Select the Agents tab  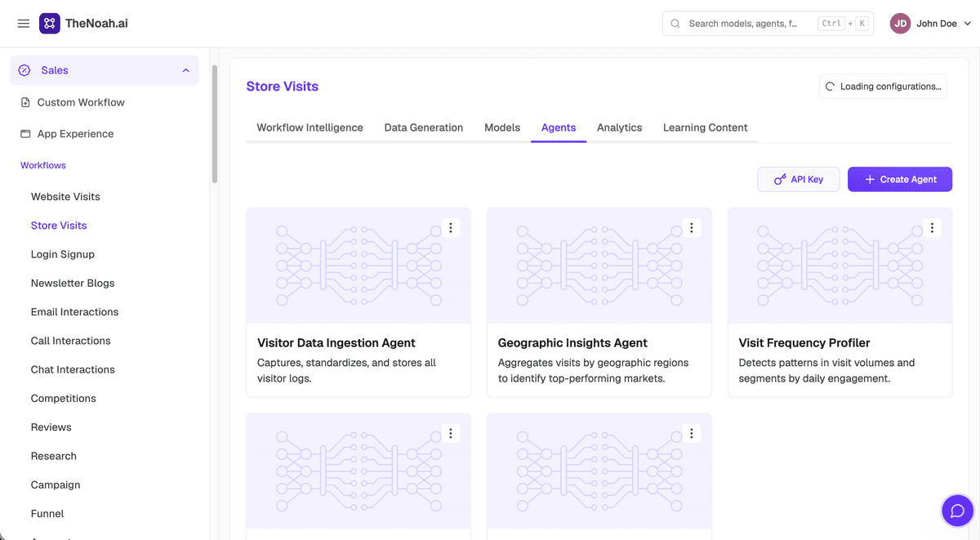[x=559, y=127]
